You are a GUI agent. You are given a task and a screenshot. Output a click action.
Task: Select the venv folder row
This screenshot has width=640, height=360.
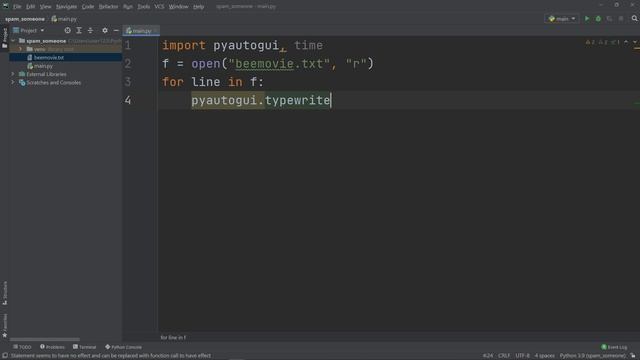click(66, 49)
